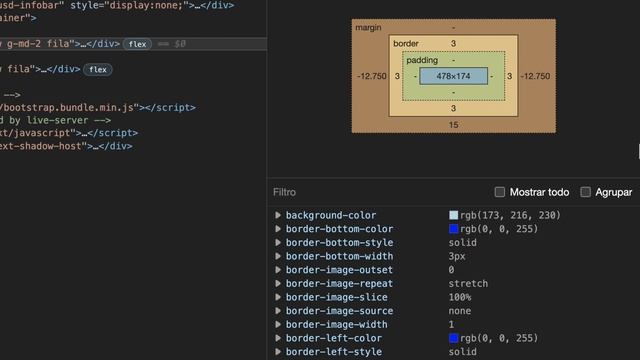This screenshot has width=640, height=360.
Task: Click the margin-bottom value 15
Action: point(453,125)
